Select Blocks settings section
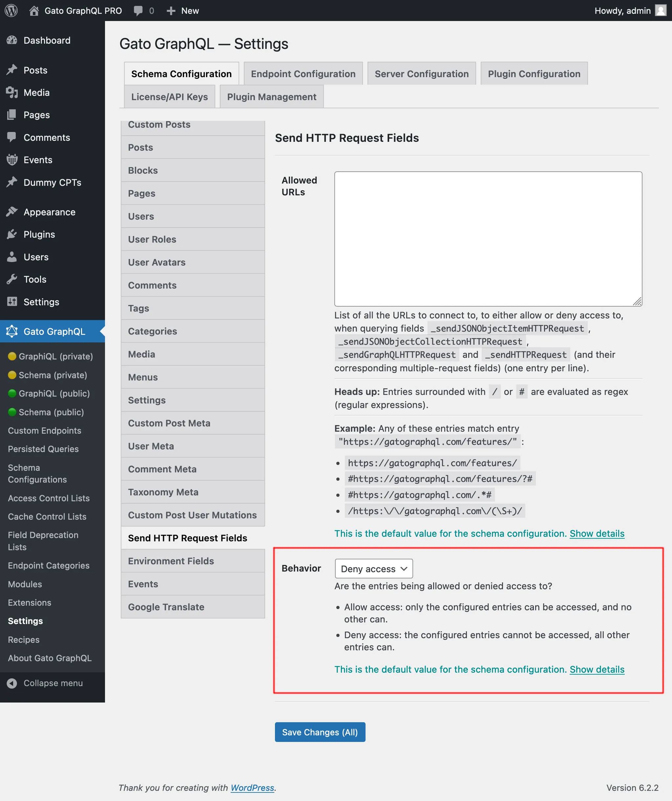 pos(193,170)
